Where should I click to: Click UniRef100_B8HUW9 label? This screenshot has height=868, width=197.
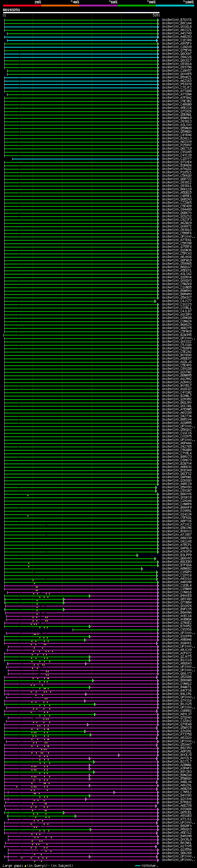click(x=177, y=681)
